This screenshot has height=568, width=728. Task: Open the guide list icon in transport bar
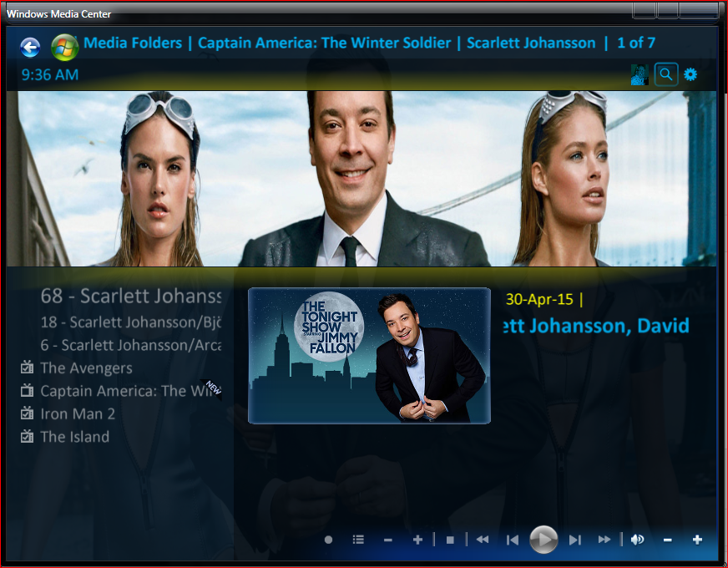point(358,540)
